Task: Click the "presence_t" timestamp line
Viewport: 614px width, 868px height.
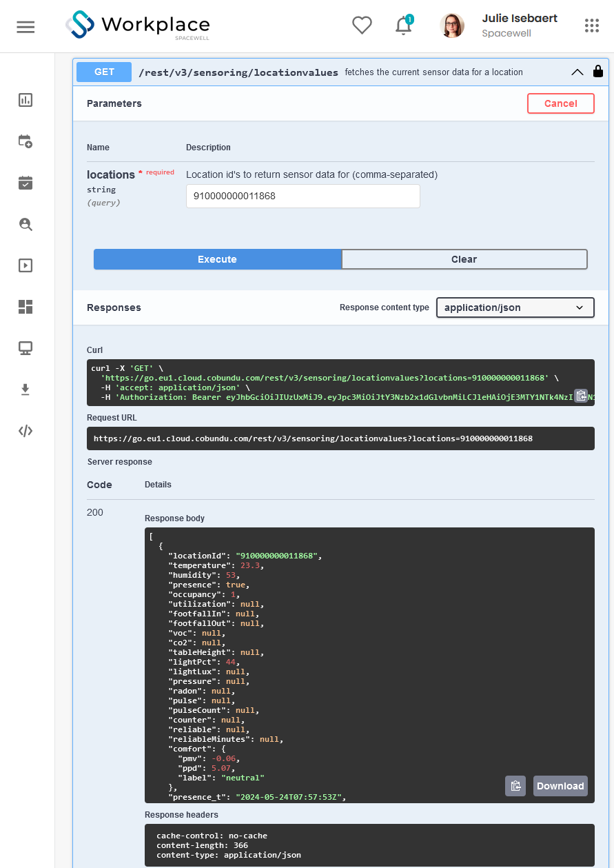Action: (257, 797)
